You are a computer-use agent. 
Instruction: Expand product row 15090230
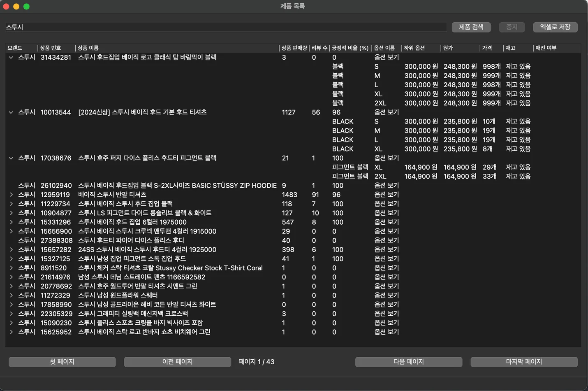coord(11,323)
